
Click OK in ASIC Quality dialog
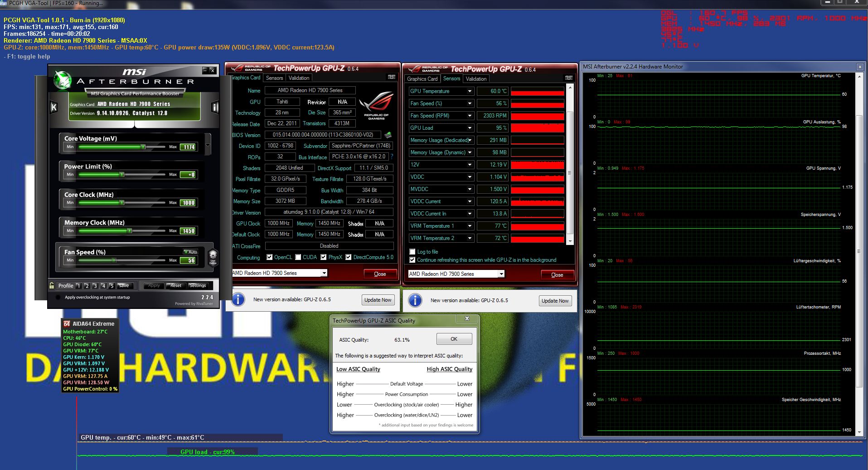(x=454, y=339)
